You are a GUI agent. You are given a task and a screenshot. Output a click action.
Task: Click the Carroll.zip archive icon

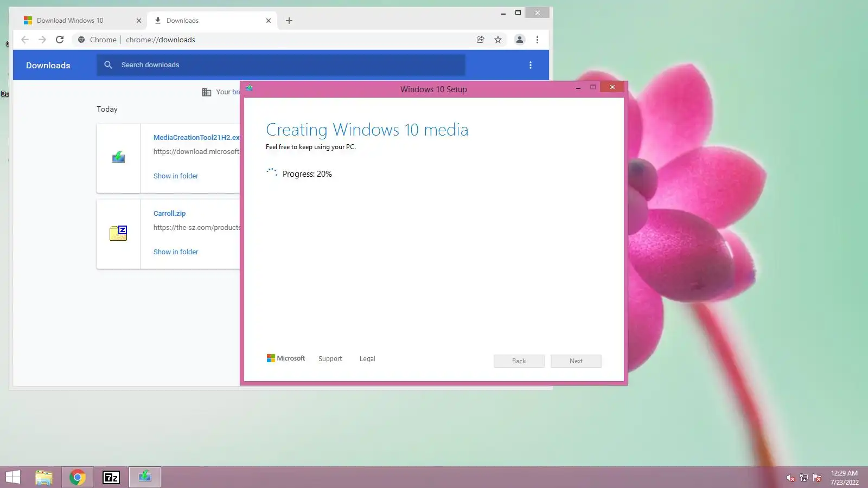(x=118, y=233)
